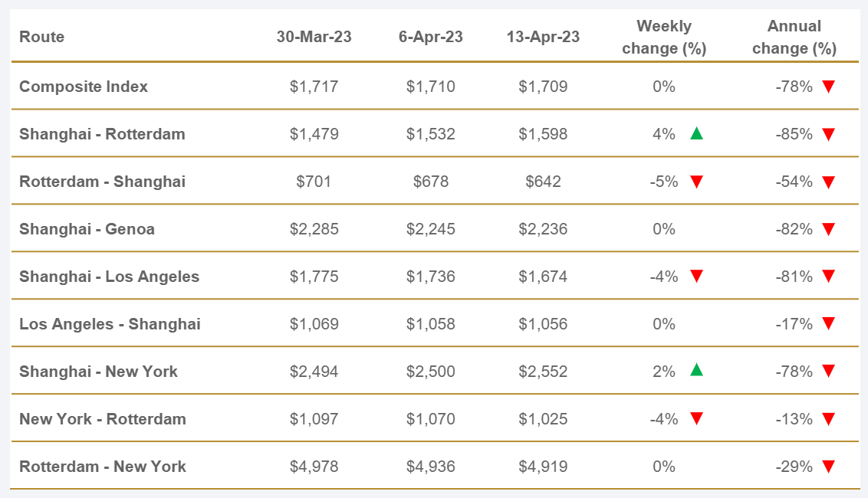Click red down arrow for Rotterdam - Shanghai weekly change

(x=696, y=182)
